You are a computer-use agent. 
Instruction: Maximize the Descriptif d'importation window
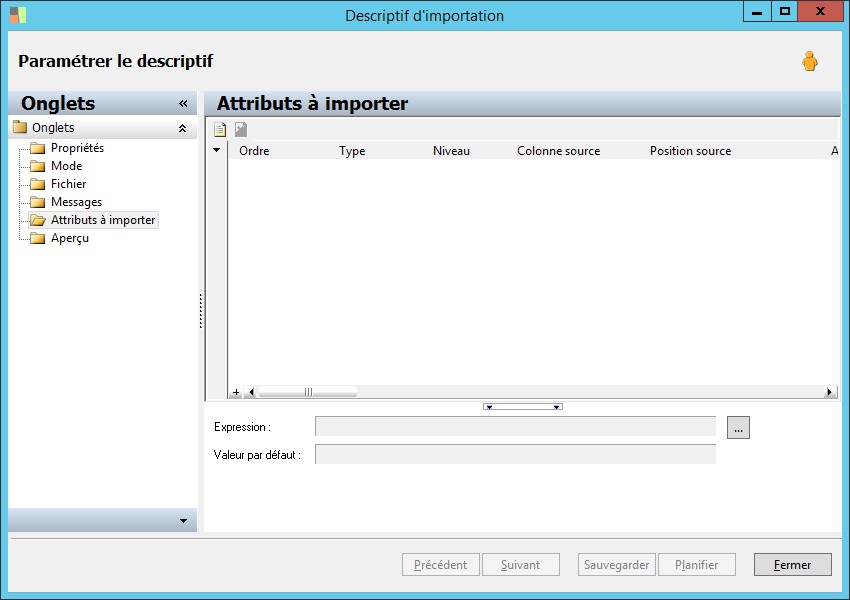click(x=784, y=11)
